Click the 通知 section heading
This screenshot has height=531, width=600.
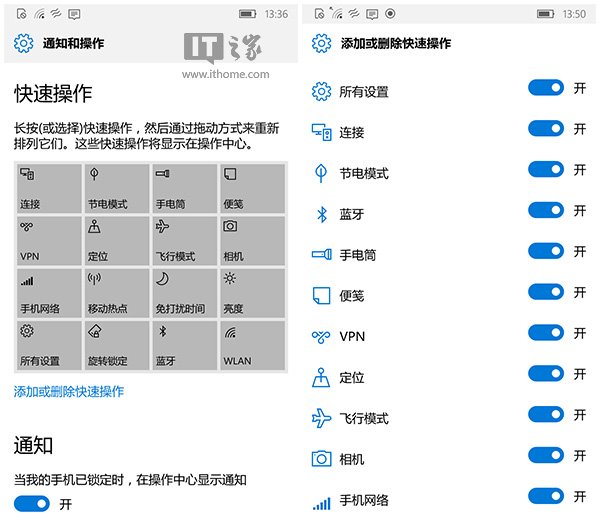33,445
